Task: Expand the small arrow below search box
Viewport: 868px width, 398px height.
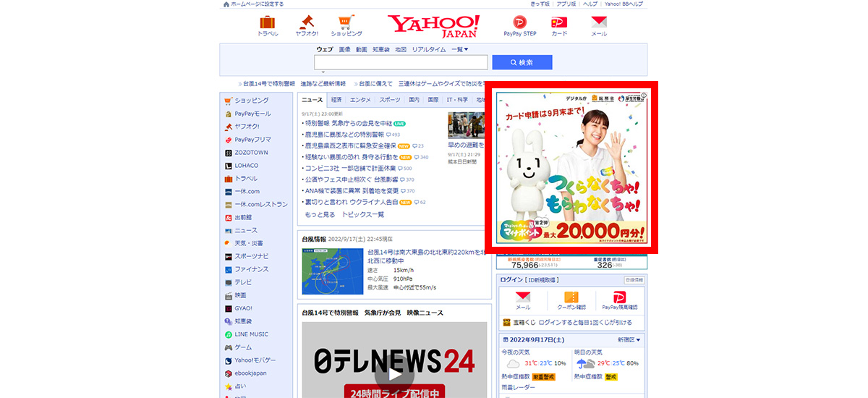Action: coord(323,72)
